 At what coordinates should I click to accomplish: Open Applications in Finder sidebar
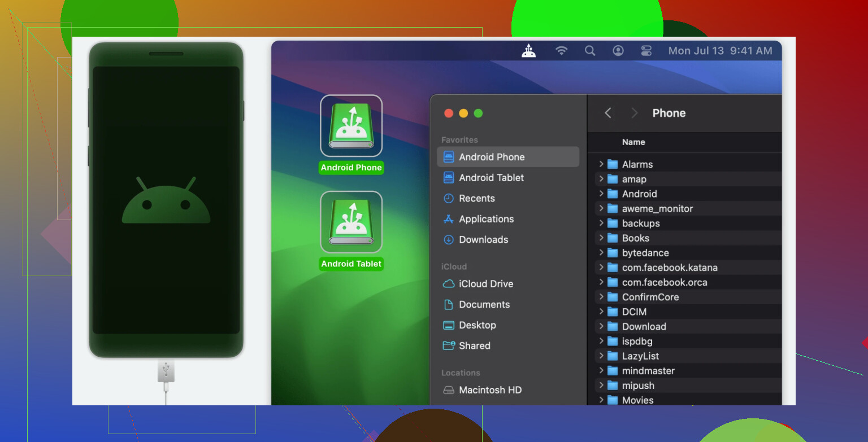coord(508,219)
